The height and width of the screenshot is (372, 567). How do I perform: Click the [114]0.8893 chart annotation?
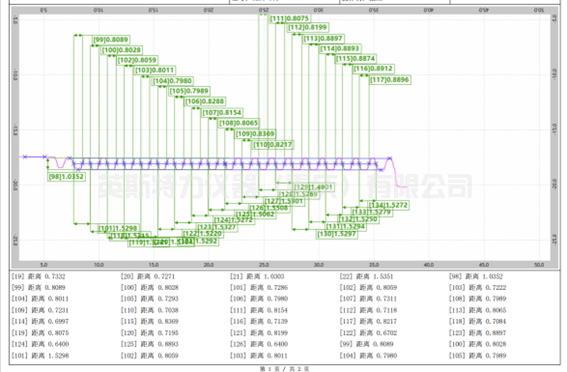pos(340,48)
